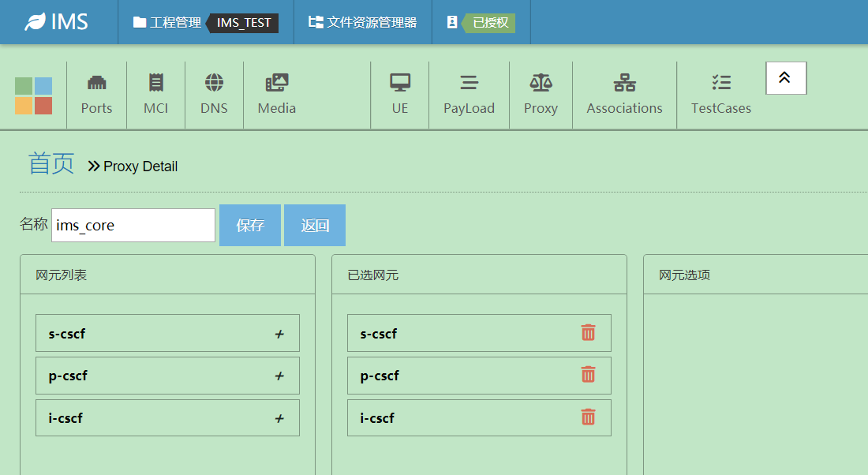Click the 名称 input field
Image resolution: width=868 pixels, height=475 pixels.
pos(133,226)
